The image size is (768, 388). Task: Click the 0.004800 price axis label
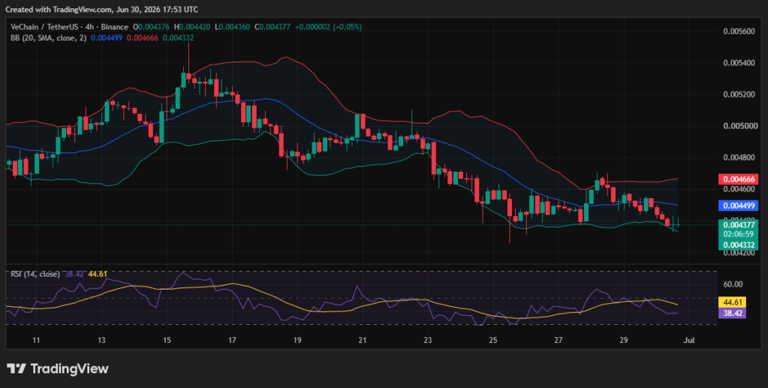point(739,157)
